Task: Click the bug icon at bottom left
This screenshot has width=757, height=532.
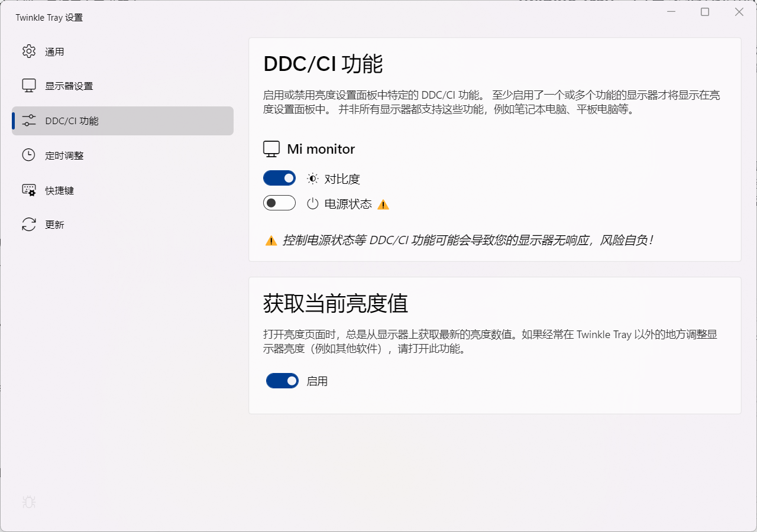Action: click(x=28, y=502)
